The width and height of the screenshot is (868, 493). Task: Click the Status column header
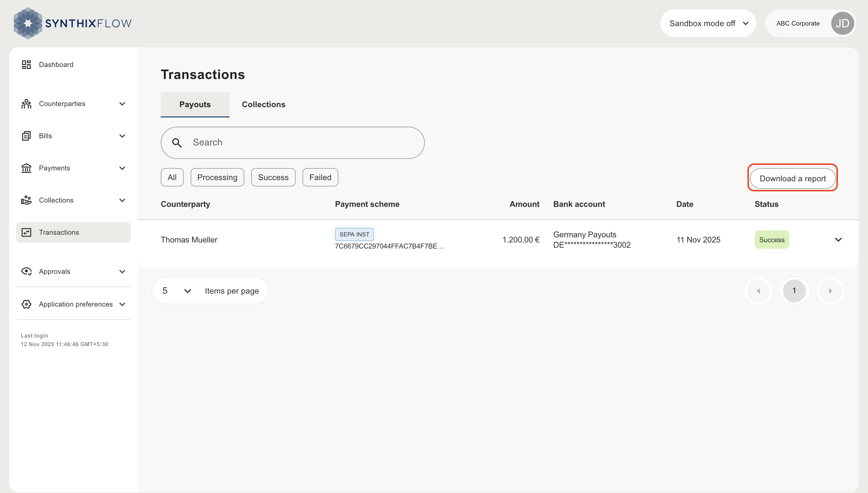[x=766, y=204]
